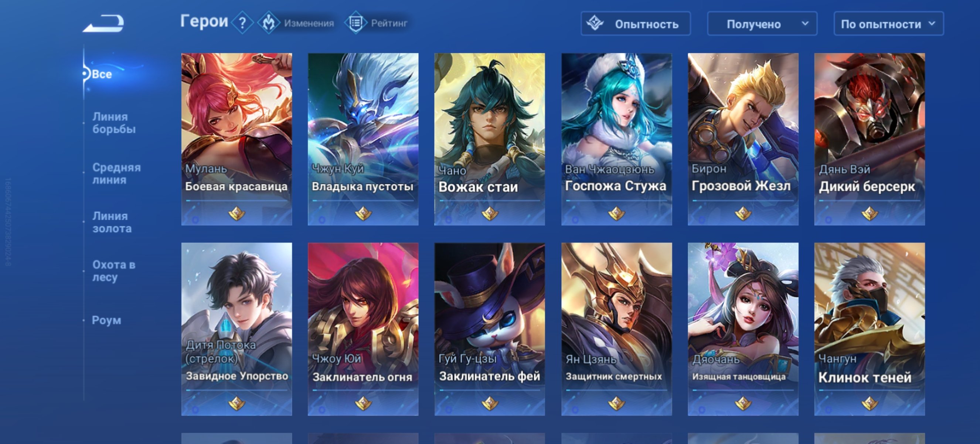Open the Гуй Гу-цзы hero card
This screenshot has width=980, height=444.
[x=490, y=329]
